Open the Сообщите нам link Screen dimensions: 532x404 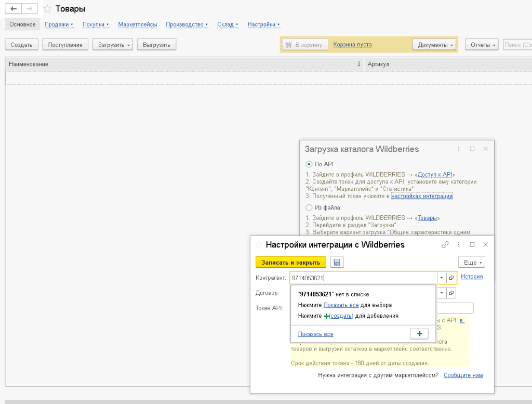463,375
